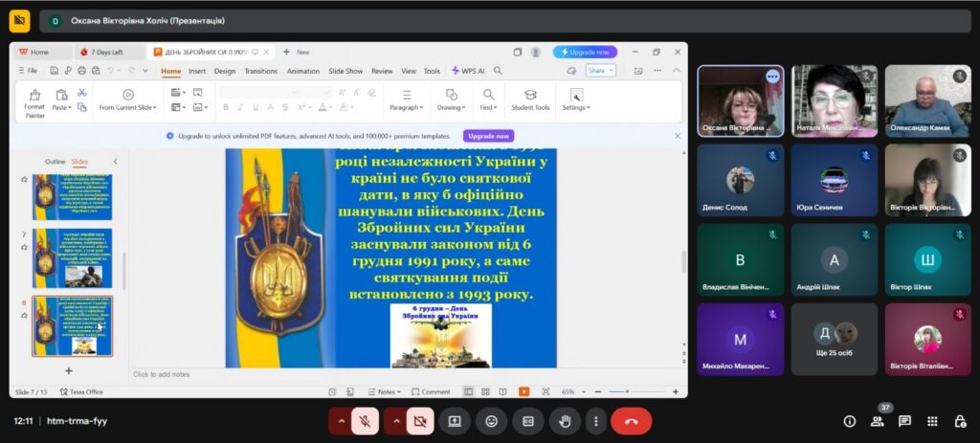Image resolution: width=980 pixels, height=443 pixels.
Task: Turn on the camera in call bar
Action: (x=419, y=421)
